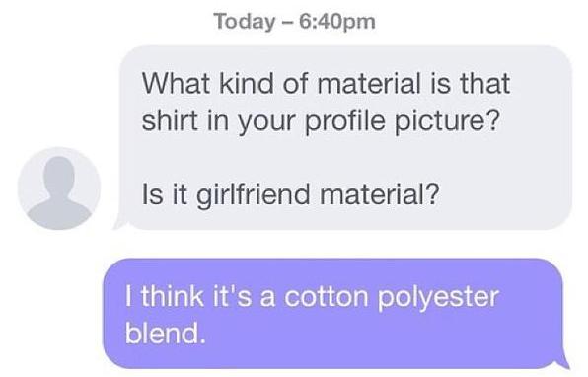Screen dimensions: 588x377
Task: Tap "Today" in the timestamp header
Action: click(244, 22)
